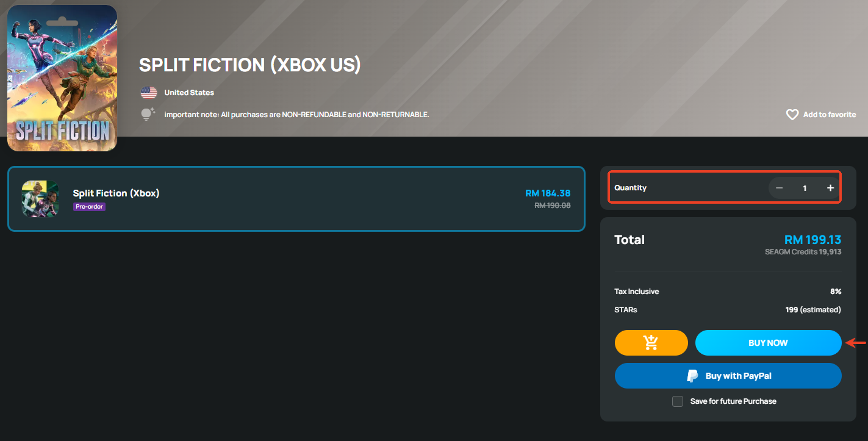The image size is (868, 441).
Task: Click the Buy with PayPal text
Action: coord(738,376)
